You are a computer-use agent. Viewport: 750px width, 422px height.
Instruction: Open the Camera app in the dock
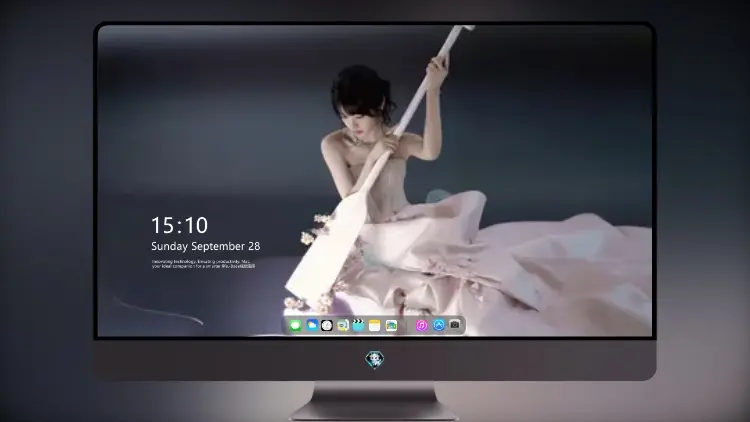coord(455,325)
